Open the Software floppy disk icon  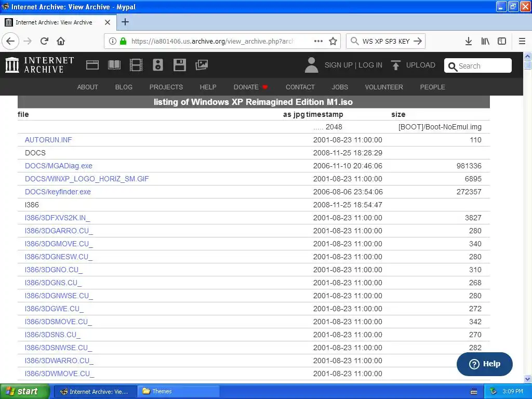pyautogui.click(x=179, y=65)
